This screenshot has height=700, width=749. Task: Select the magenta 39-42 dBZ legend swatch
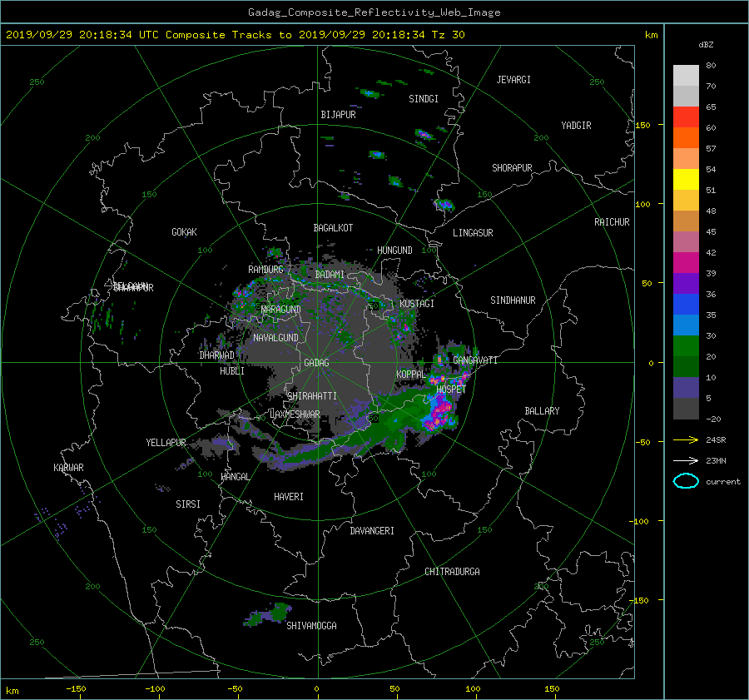(686, 262)
